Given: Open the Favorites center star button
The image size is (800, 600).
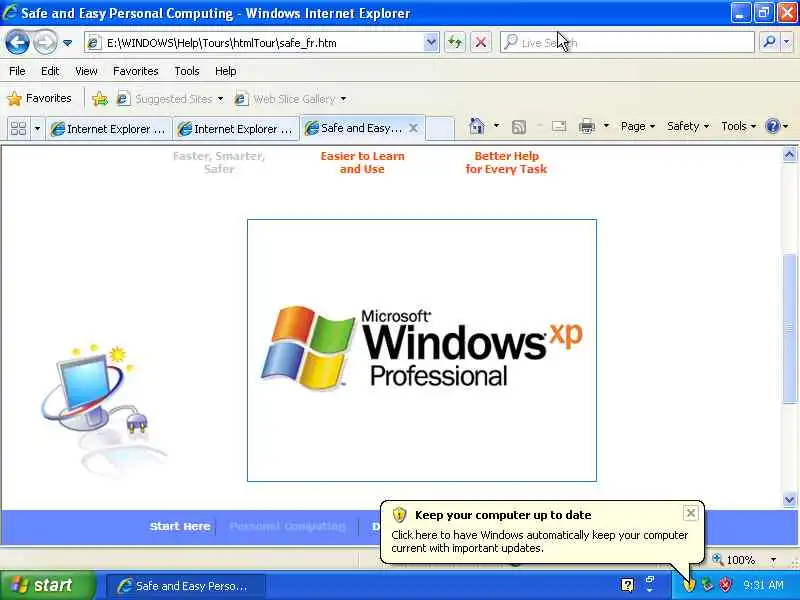Looking at the screenshot, I should tap(39, 98).
